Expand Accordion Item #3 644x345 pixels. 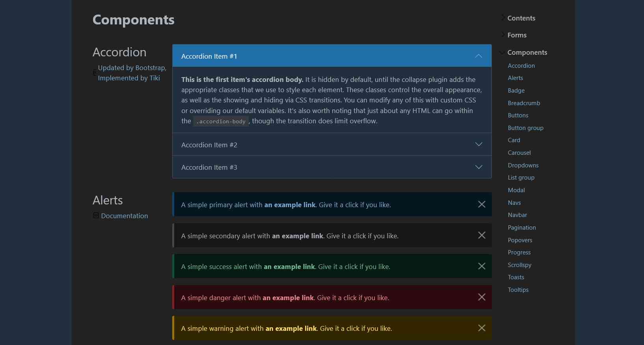[x=331, y=167]
